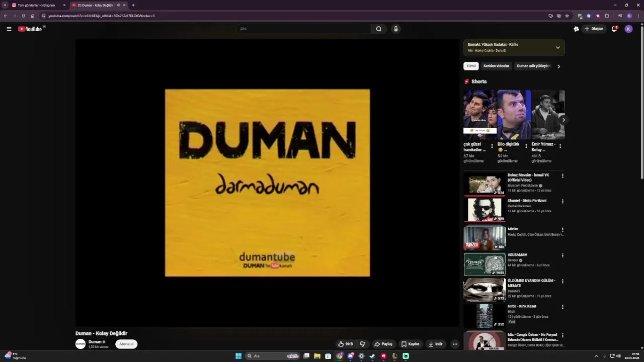The image size is (644, 362).
Task: Open the Mix'im playlist thumbnail
Action: pos(485,237)
